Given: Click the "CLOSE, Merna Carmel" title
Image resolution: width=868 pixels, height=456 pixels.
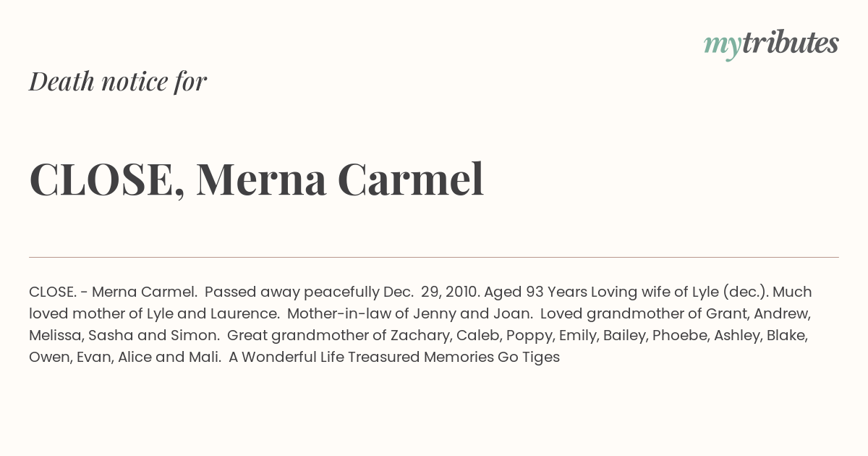Looking at the screenshot, I should click(257, 179).
